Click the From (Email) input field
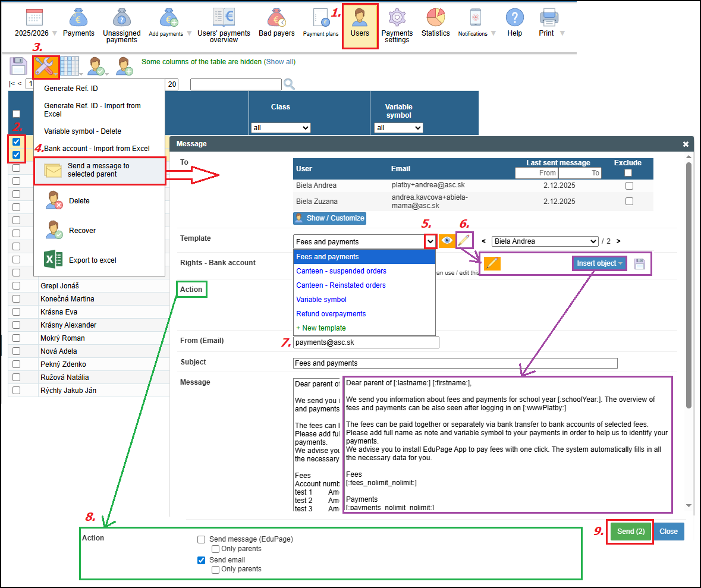This screenshot has height=588, width=701. [x=366, y=342]
